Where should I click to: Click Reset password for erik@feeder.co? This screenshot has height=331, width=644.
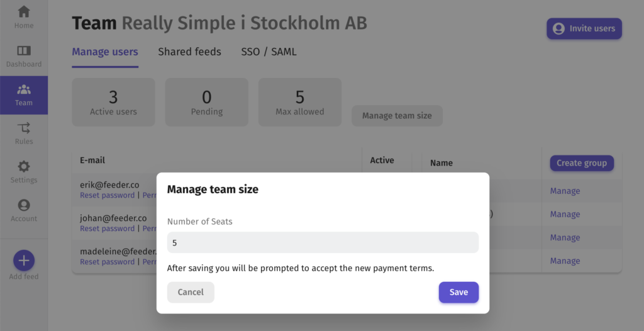[107, 195]
